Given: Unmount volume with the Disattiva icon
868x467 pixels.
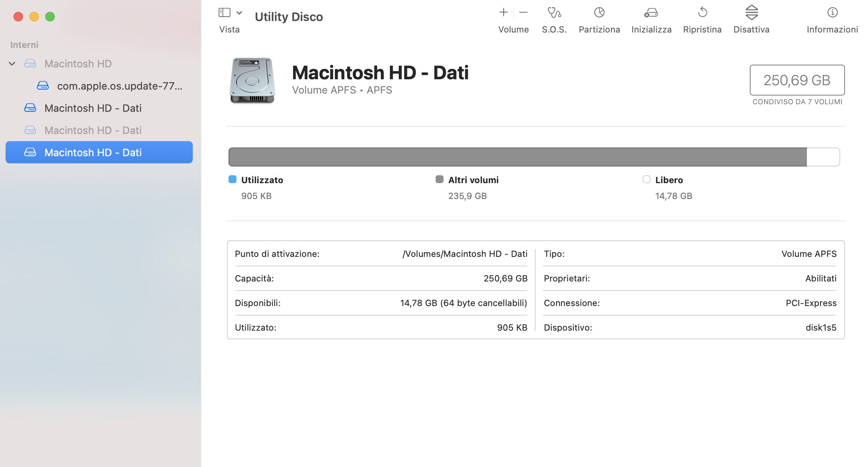Looking at the screenshot, I should pyautogui.click(x=751, y=13).
